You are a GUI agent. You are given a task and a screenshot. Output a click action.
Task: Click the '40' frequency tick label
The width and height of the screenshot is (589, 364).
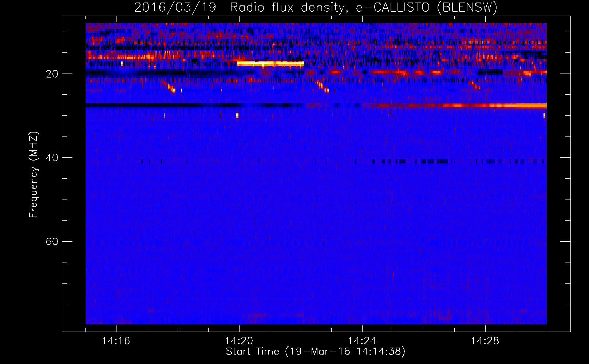(x=52, y=158)
